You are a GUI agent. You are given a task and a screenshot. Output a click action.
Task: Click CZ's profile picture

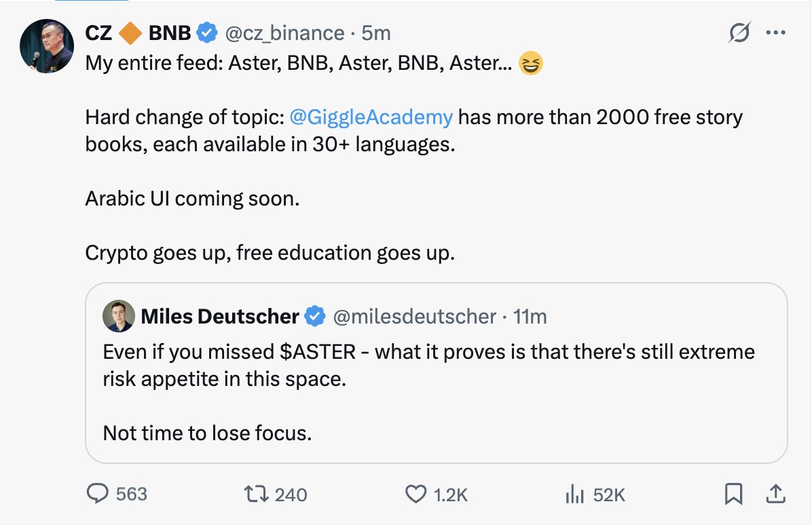coord(47,45)
